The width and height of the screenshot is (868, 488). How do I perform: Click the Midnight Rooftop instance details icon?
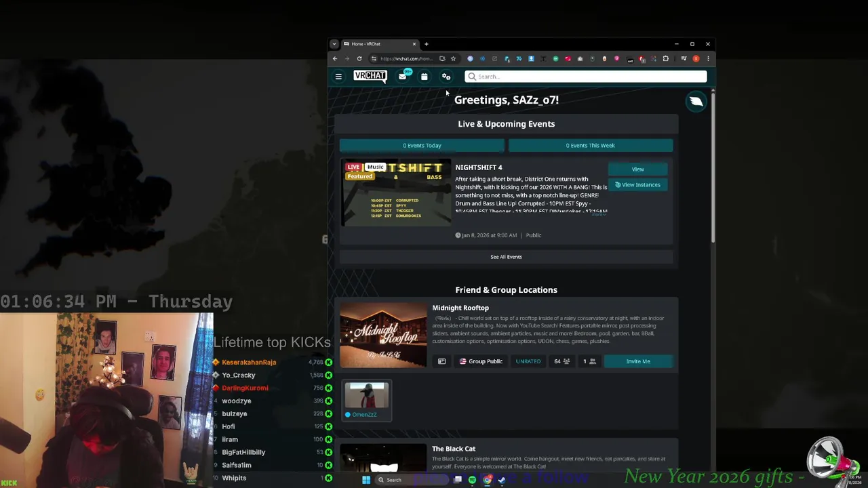(x=441, y=361)
